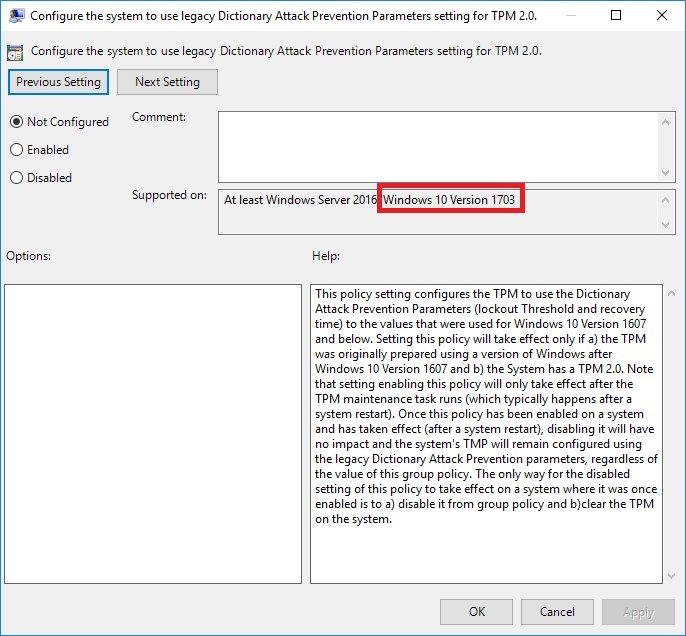
Task: Click the Comment box scroll down arrow
Action: [x=666, y=173]
